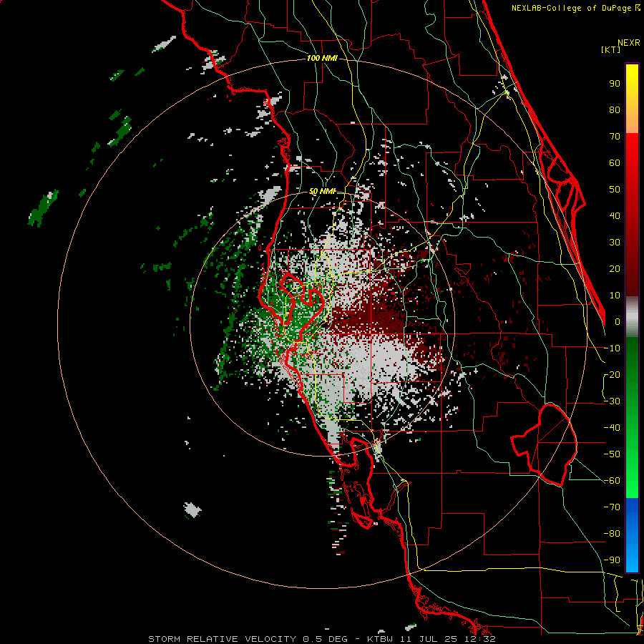
Task: Click the -40 value on velocity scale
Action: coord(612,428)
